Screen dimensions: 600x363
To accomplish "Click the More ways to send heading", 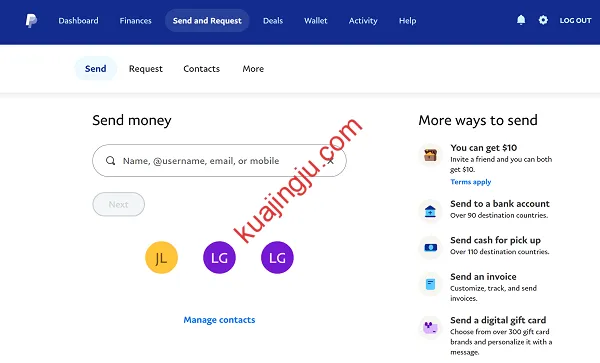I will coord(478,120).
